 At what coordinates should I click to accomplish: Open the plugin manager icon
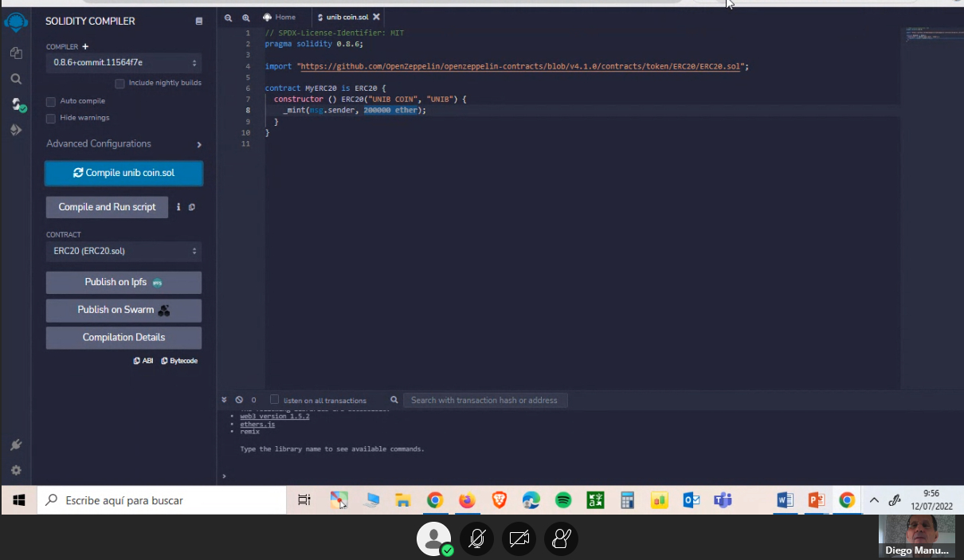pos(16,444)
